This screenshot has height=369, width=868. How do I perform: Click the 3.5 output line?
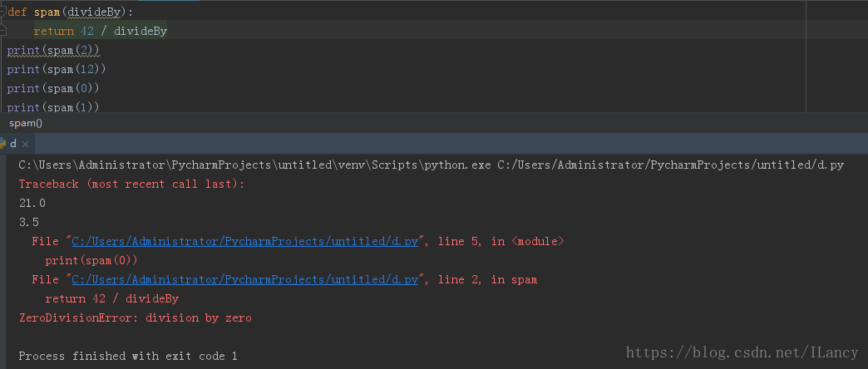[29, 223]
